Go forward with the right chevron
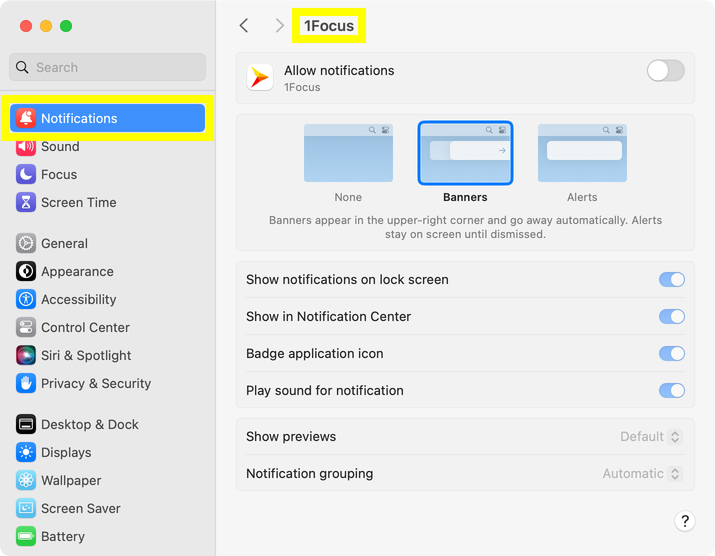This screenshot has height=556, width=715. [280, 26]
